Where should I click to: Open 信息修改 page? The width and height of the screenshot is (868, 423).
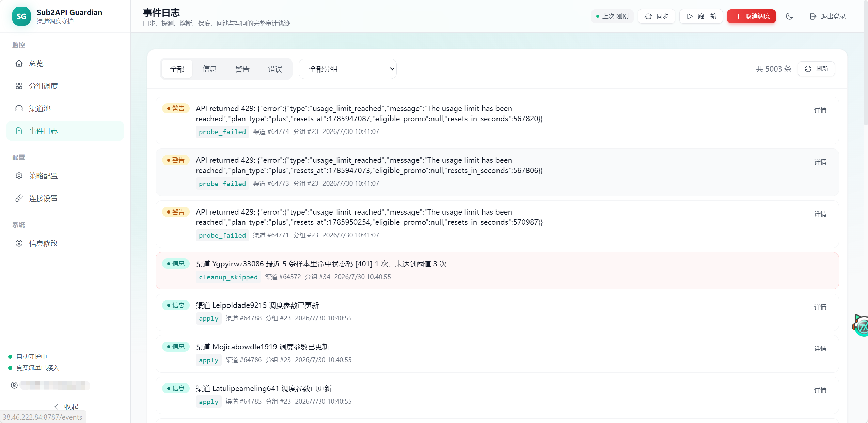(x=65, y=243)
